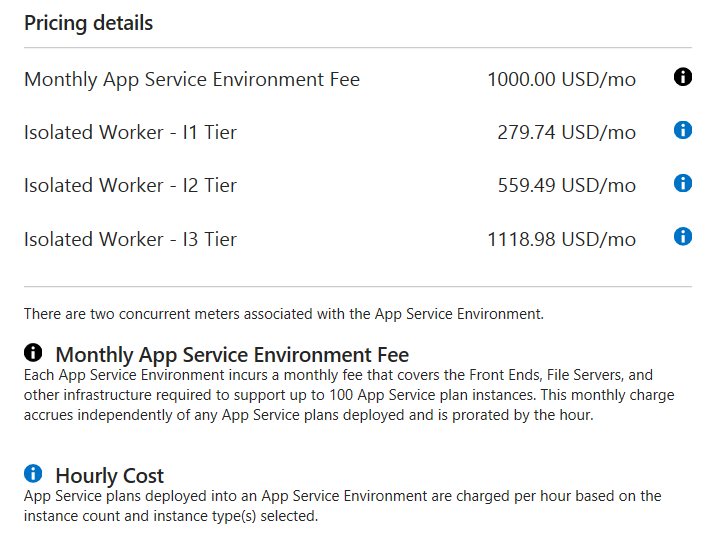This screenshot has width=711, height=539.
Task: Click the Isolated Worker - I2 Tier label
Action: point(130,185)
